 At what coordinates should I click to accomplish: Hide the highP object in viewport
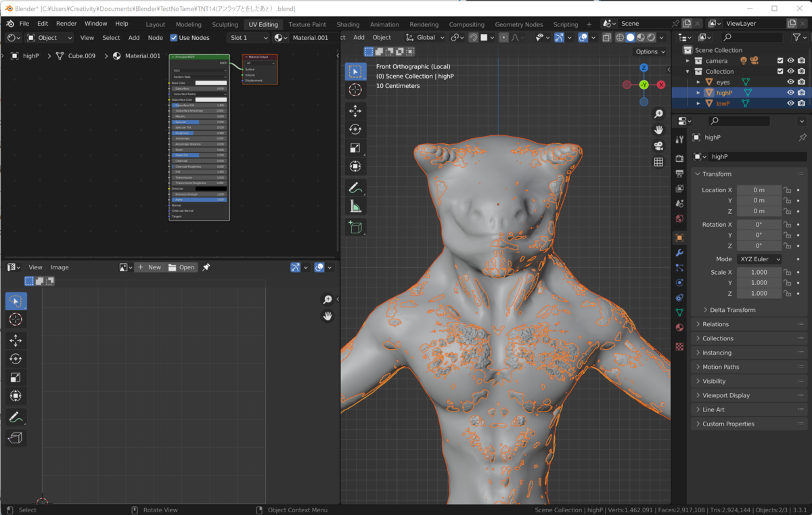[790, 93]
